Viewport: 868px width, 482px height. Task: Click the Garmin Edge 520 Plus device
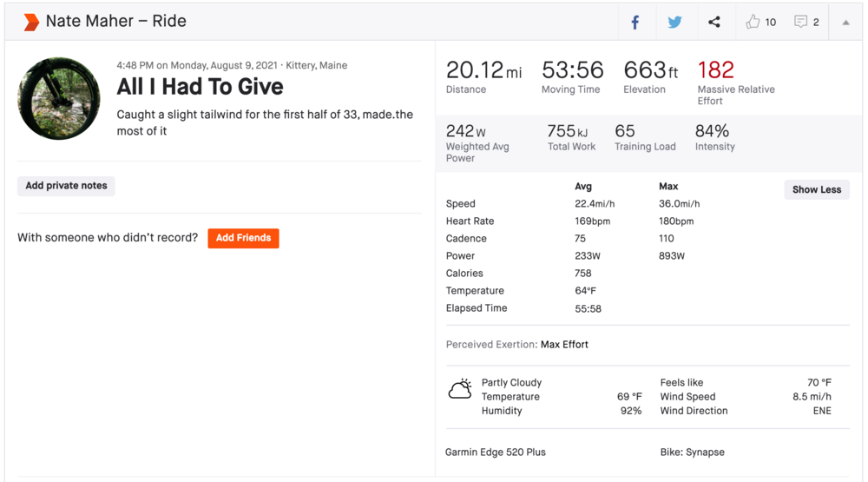pyautogui.click(x=496, y=452)
